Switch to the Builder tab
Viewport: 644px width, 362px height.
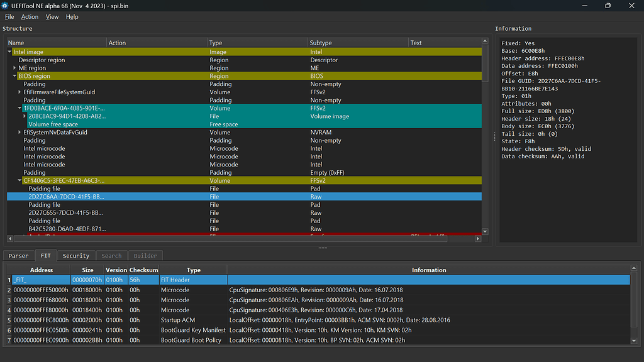[145, 255]
